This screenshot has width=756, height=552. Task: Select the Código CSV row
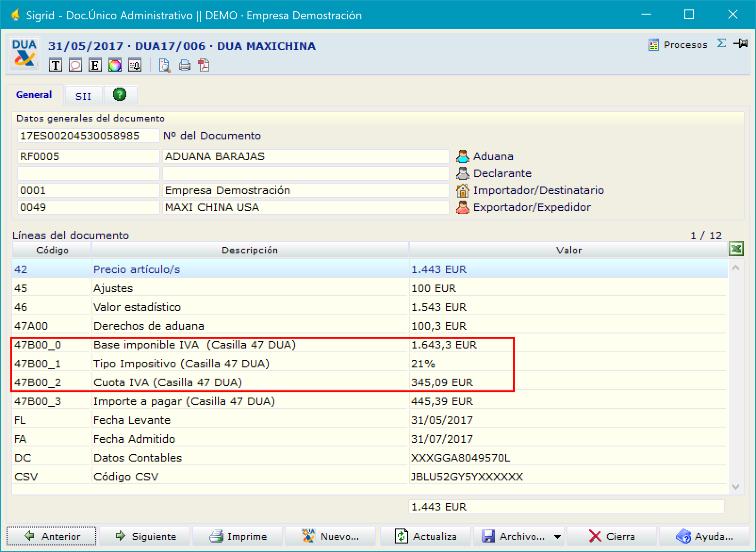click(370, 477)
